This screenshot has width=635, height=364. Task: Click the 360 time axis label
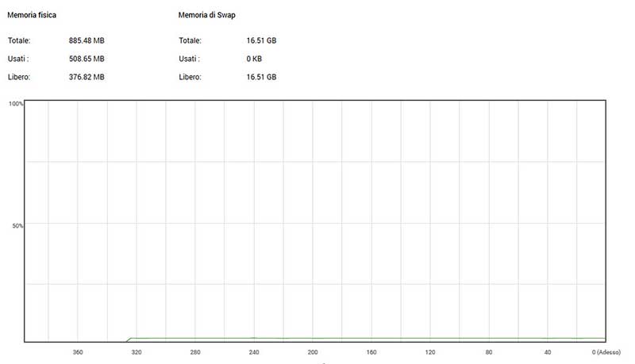click(78, 351)
